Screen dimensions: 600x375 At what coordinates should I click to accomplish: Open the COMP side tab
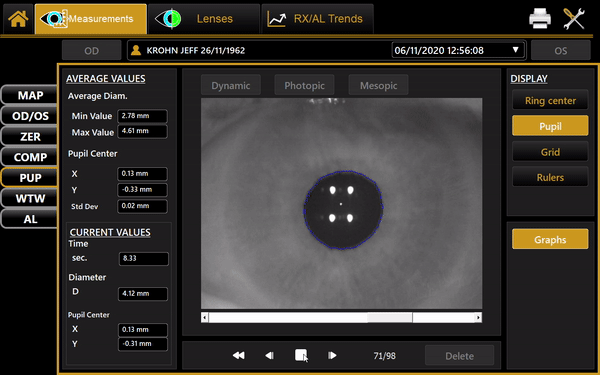30,157
